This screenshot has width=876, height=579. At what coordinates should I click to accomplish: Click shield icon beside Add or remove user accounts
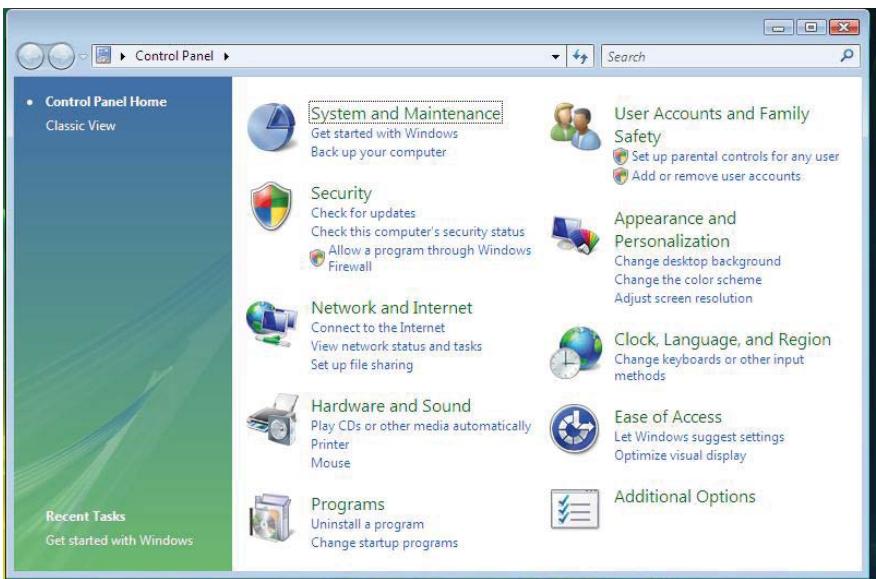click(x=620, y=176)
